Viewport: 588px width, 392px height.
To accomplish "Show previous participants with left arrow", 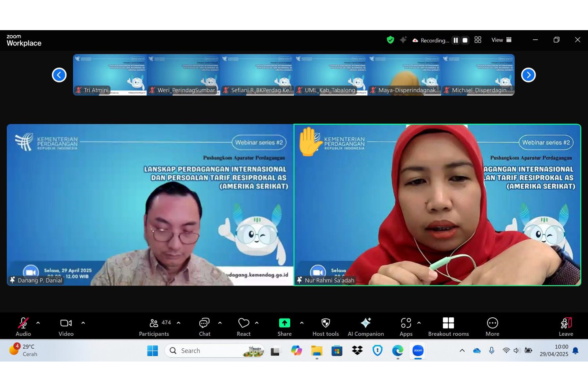I will point(59,75).
